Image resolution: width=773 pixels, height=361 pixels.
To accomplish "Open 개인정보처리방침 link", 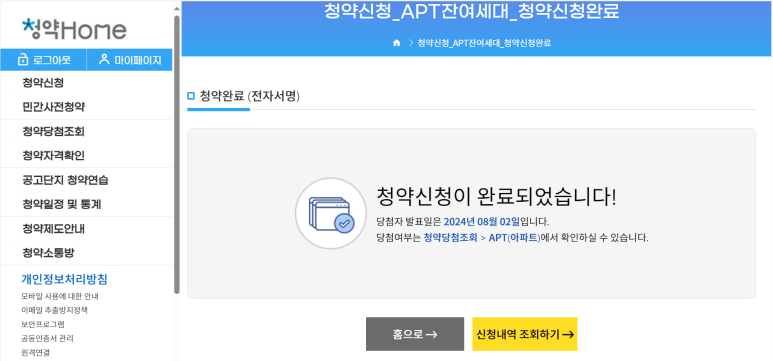I will point(65,280).
